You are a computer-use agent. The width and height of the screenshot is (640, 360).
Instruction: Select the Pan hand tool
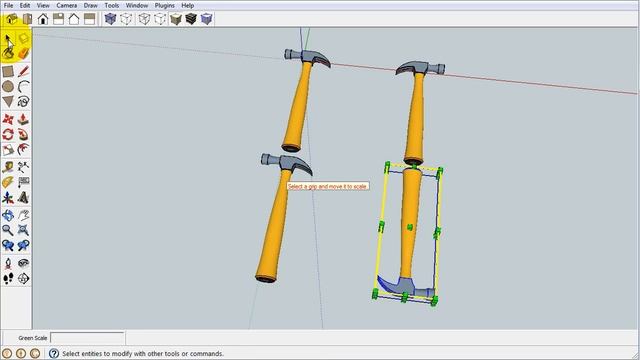click(x=23, y=215)
